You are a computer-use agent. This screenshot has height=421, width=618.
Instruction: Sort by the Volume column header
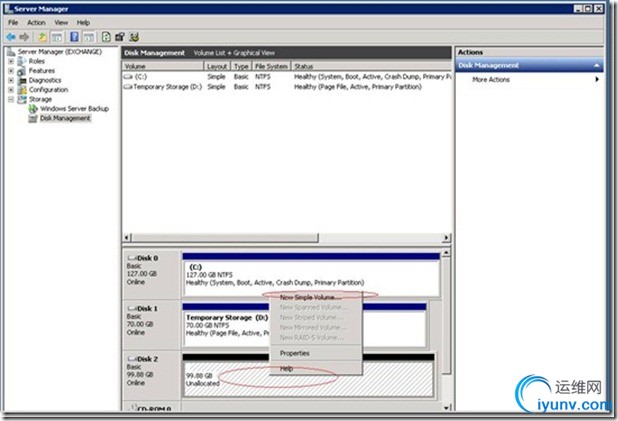click(x=163, y=66)
